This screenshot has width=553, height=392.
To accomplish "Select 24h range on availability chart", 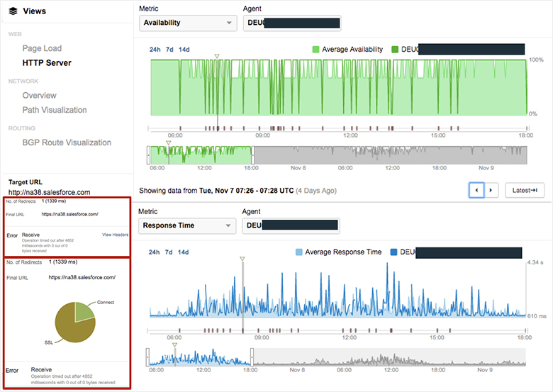I will pos(155,50).
